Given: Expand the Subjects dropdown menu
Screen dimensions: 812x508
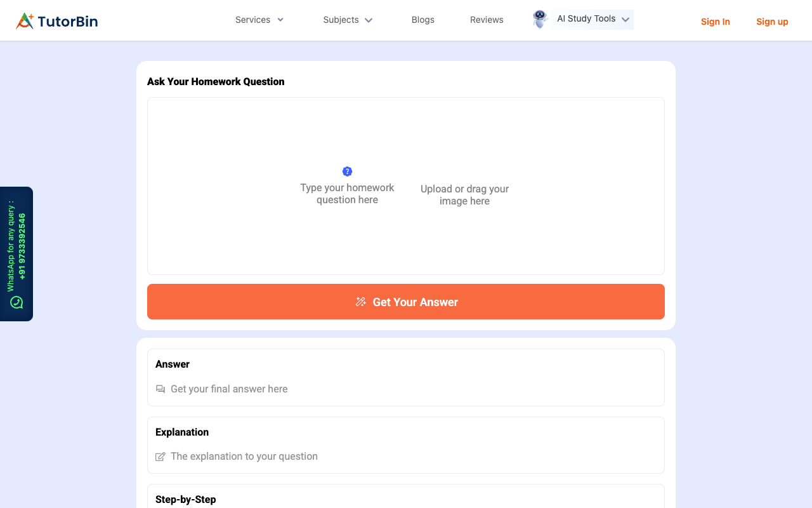Looking at the screenshot, I should tap(348, 20).
